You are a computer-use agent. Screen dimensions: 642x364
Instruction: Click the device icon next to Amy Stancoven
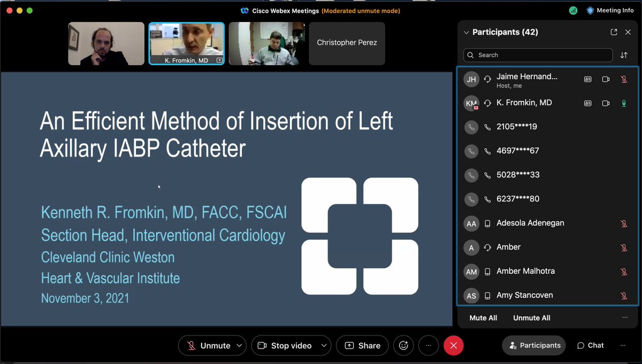pyautogui.click(x=487, y=296)
